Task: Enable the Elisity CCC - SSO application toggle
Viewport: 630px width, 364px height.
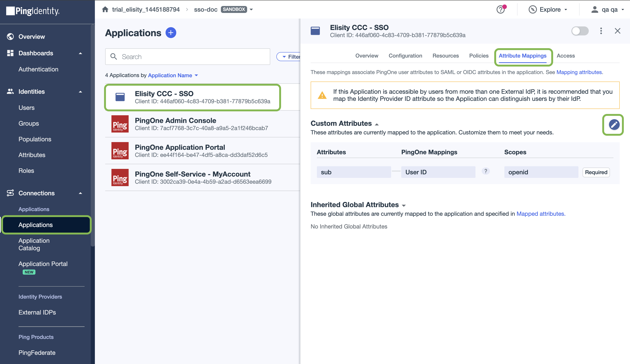Action: [580, 31]
